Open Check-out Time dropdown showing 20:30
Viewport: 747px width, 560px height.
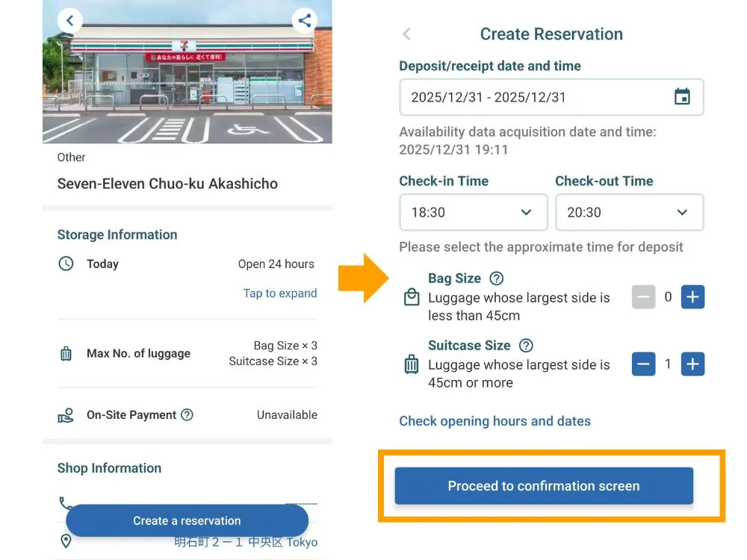629,213
